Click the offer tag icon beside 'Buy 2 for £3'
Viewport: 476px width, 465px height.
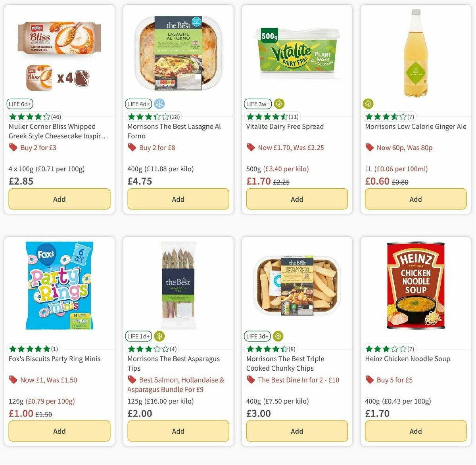coord(13,147)
